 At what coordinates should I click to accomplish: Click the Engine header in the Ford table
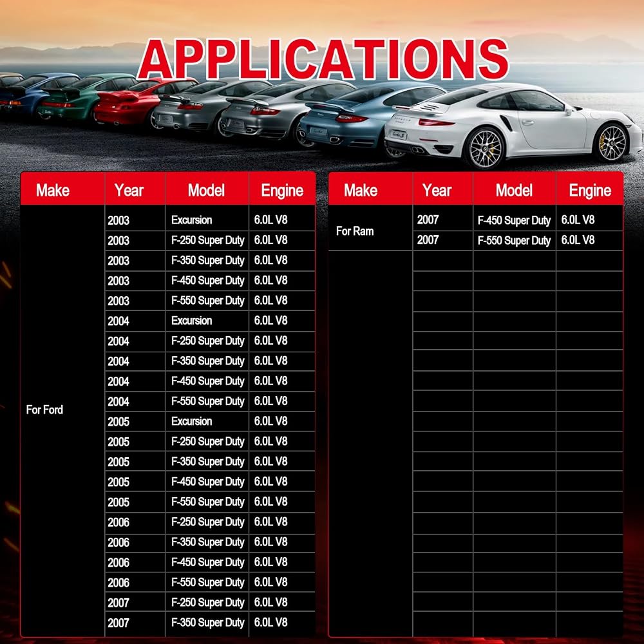point(282,191)
